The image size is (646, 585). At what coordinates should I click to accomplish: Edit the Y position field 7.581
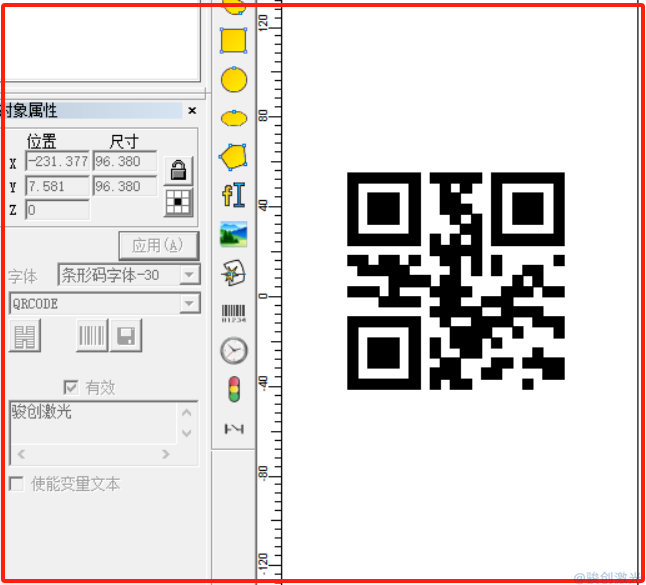57,186
